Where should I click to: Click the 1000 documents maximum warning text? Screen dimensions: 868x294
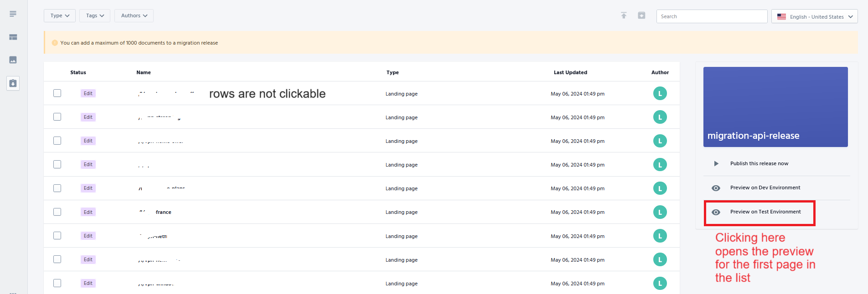pyautogui.click(x=139, y=43)
